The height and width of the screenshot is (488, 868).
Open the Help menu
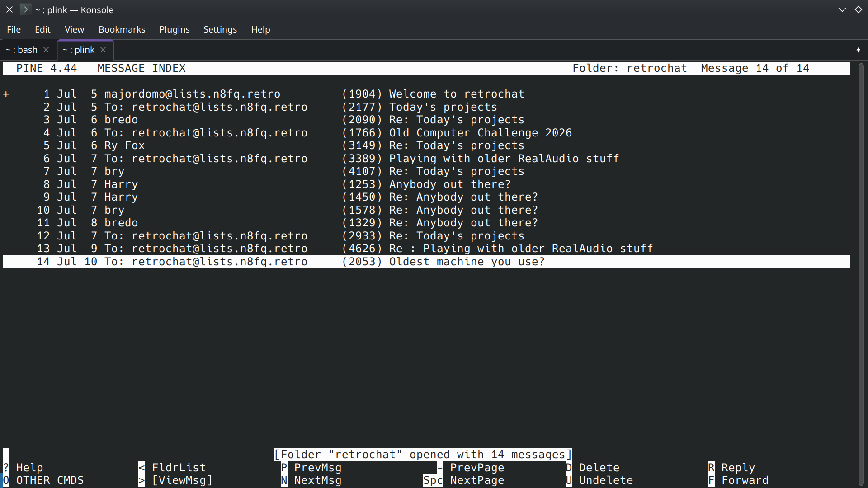point(260,29)
